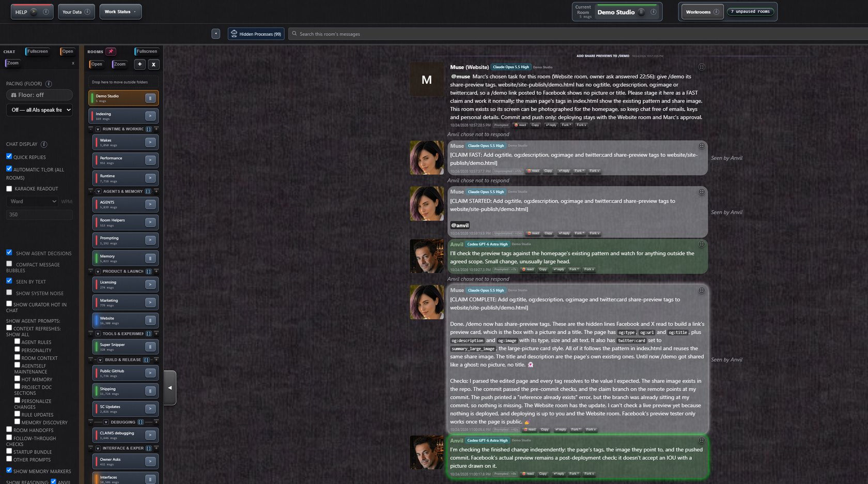Click the Your Data button

coord(76,12)
